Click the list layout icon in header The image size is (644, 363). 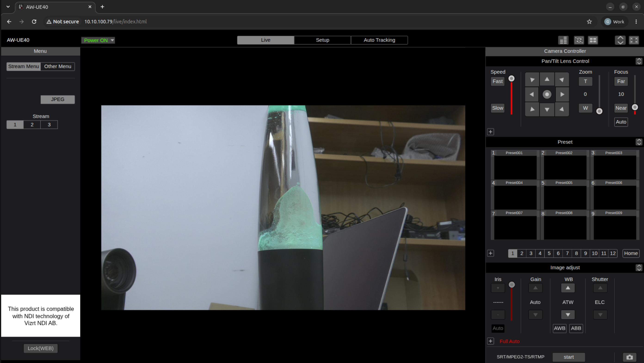563,40
